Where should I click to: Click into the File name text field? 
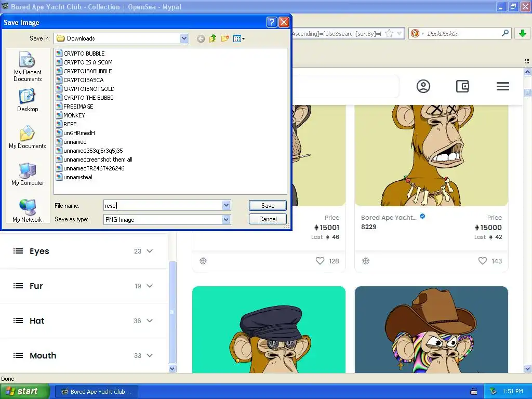163,205
